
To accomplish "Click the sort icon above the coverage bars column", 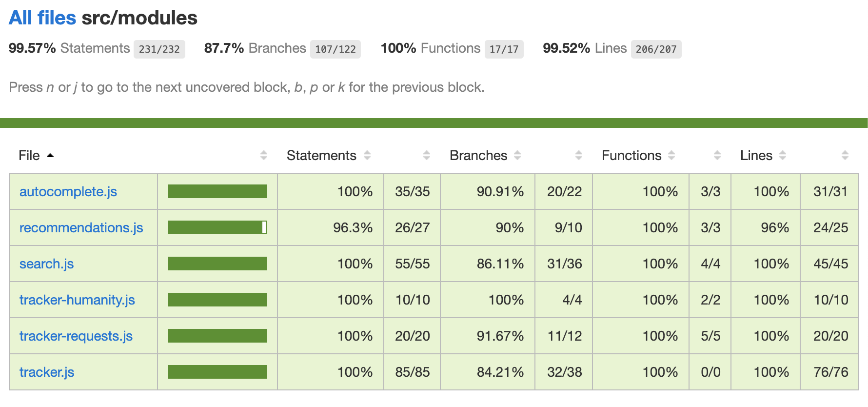I will 264,156.
